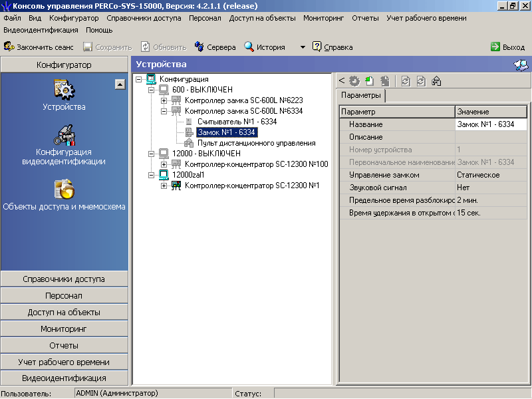Screen dimensions: 532x399
Task: Collapse Контроллер замка SC-600L №6334
Action: 164,111
